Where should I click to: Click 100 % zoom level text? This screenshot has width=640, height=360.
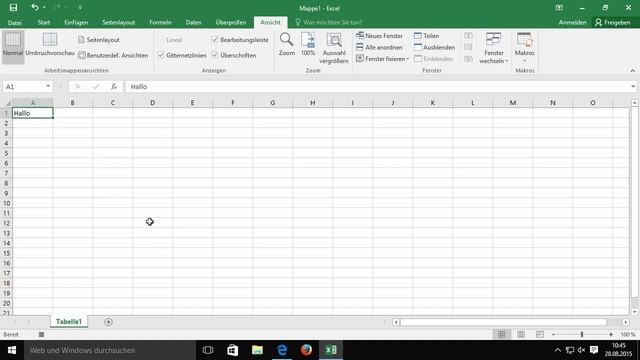628,334
